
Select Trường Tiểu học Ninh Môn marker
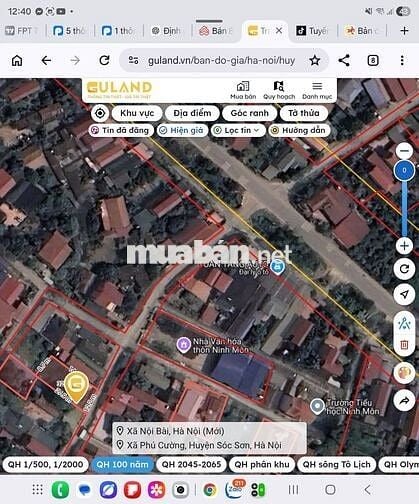[x=317, y=406]
